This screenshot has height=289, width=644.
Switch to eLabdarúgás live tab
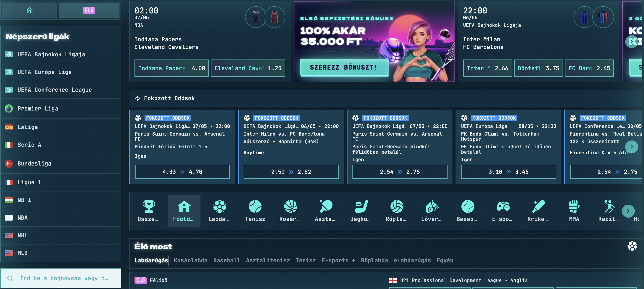tap(412, 261)
